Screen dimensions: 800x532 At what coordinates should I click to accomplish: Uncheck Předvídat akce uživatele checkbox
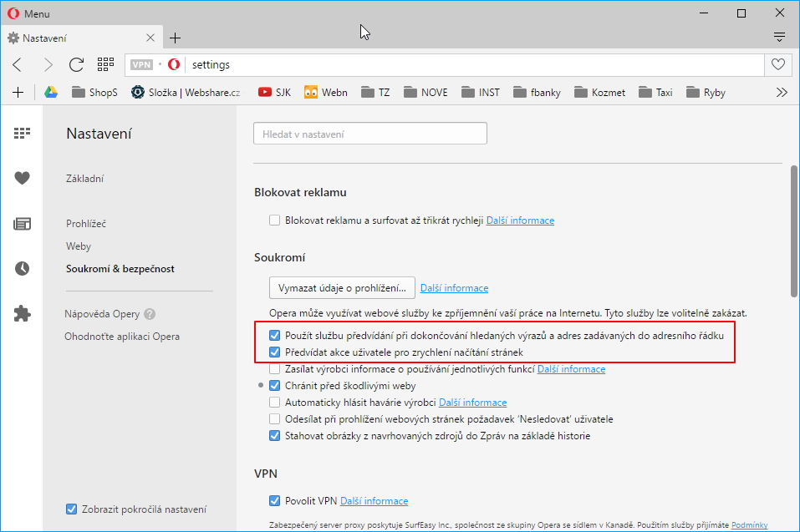click(274, 352)
